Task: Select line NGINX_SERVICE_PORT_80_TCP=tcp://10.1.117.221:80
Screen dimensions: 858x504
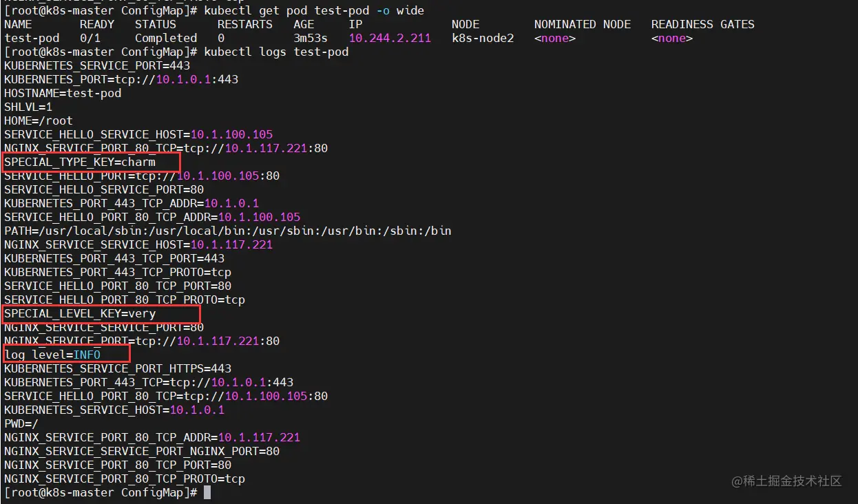Action: [166, 148]
